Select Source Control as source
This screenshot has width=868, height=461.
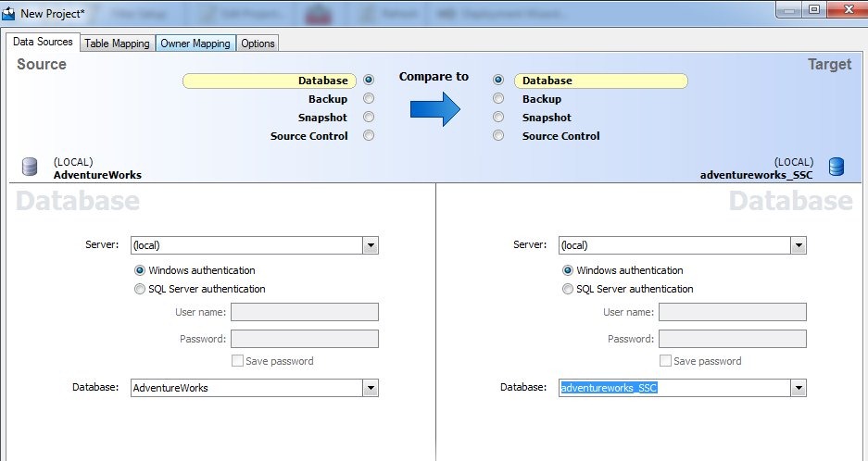pyautogui.click(x=369, y=136)
